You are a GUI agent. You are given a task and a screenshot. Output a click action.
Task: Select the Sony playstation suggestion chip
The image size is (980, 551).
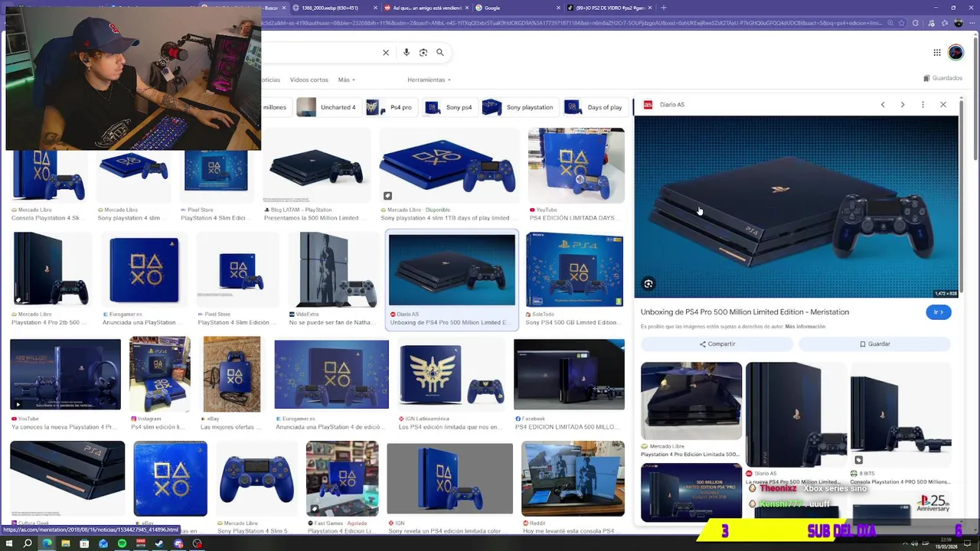tap(519, 107)
